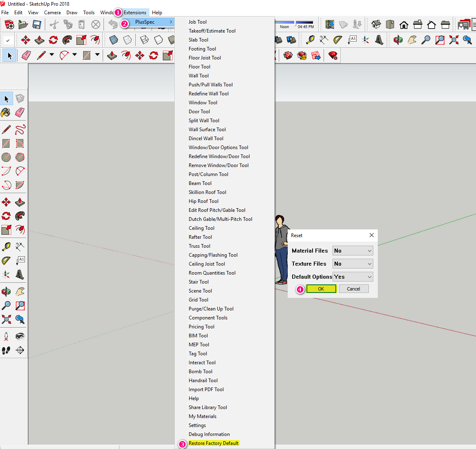Click the shadow time-of-day slider
This screenshot has height=449, width=476.
pos(304,23)
